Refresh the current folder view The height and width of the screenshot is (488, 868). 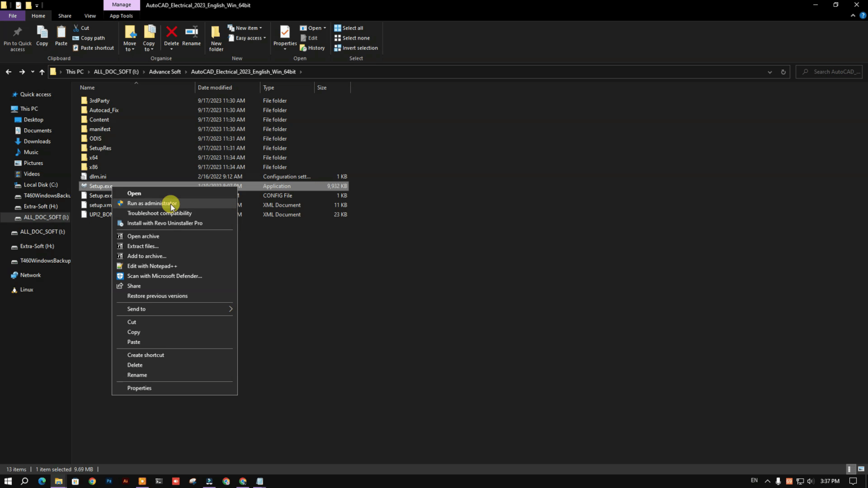click(783, 72)
